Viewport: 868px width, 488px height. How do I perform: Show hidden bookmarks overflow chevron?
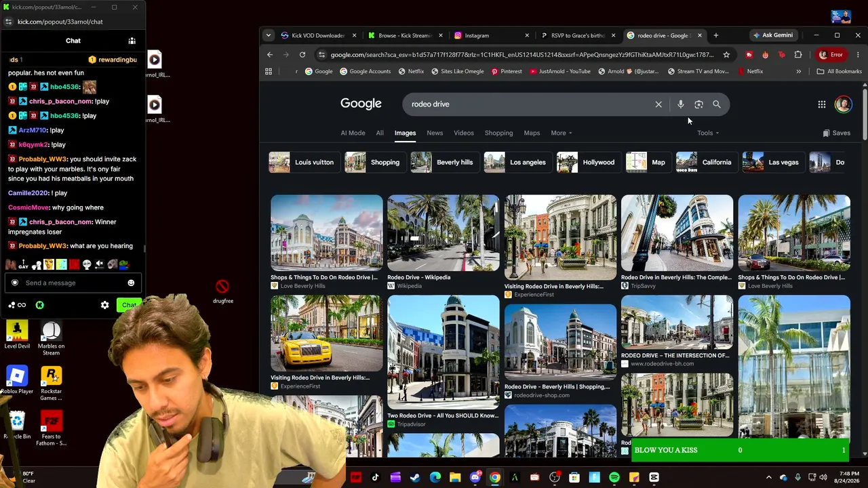tap(798, 71)
